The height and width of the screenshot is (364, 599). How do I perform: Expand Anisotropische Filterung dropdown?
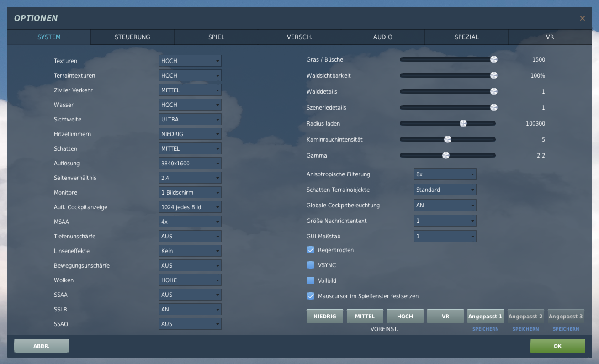click(x=445, y=174)
